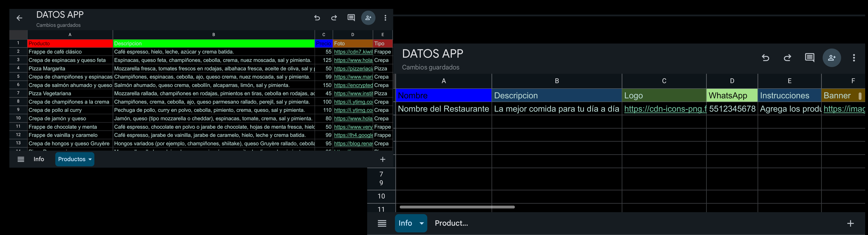Click horizontal scrollbar in right spreadsheet

(x=457, y=207)
